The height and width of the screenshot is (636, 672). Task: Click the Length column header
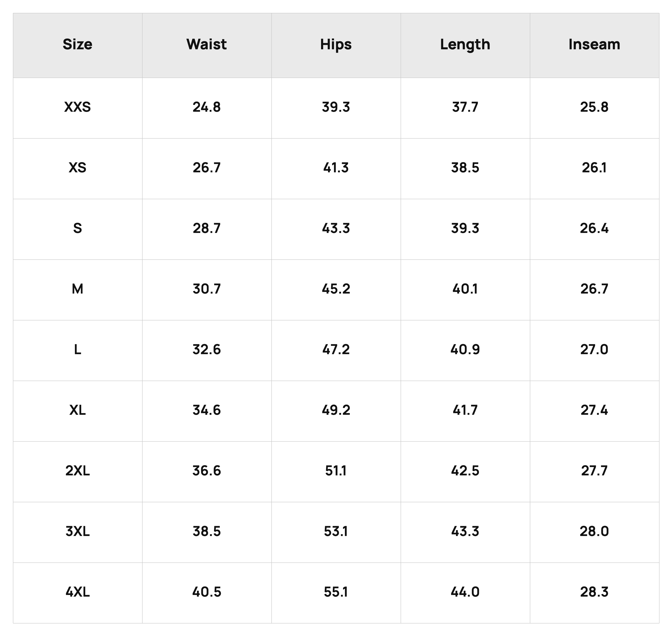(465, 45)
